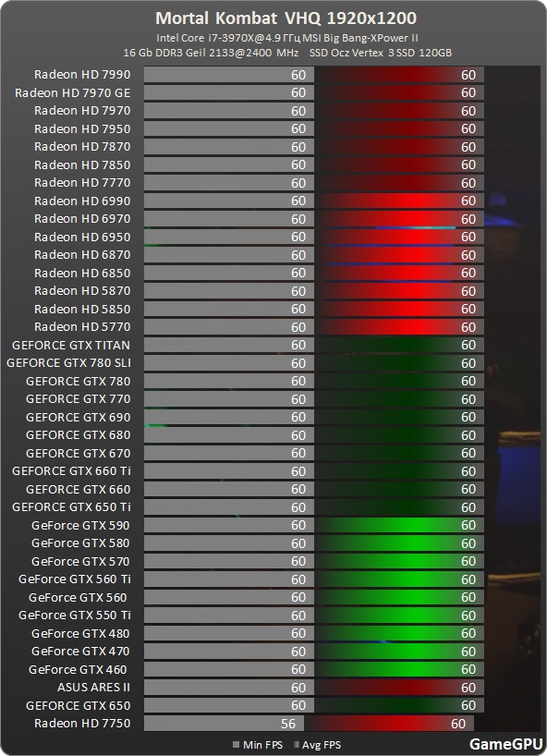
Task: Select the "Radeon HD 6850" label
Action: pos(82,273)
